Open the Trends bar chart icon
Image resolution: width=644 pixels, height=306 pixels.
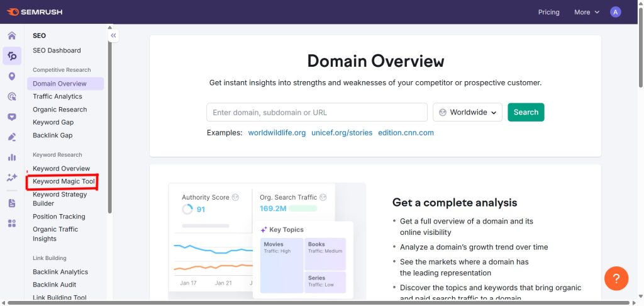pyautogui.click(x=11, y=157)
